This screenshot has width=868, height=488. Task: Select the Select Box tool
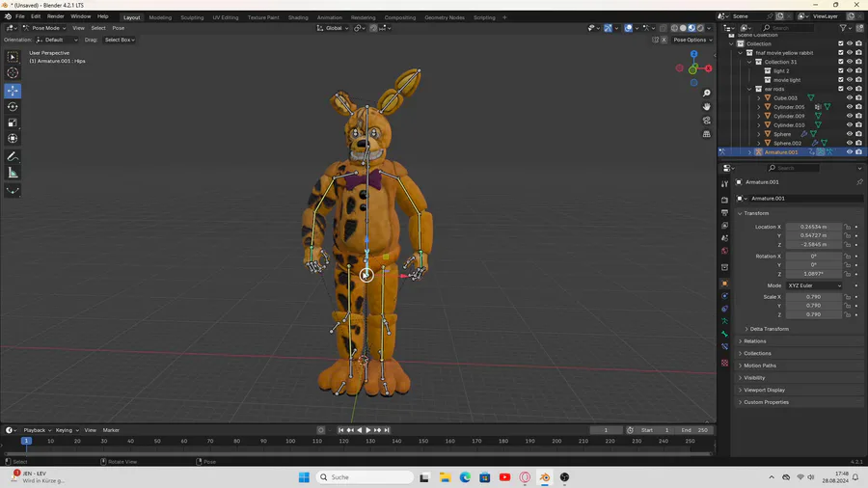[13, 57]
